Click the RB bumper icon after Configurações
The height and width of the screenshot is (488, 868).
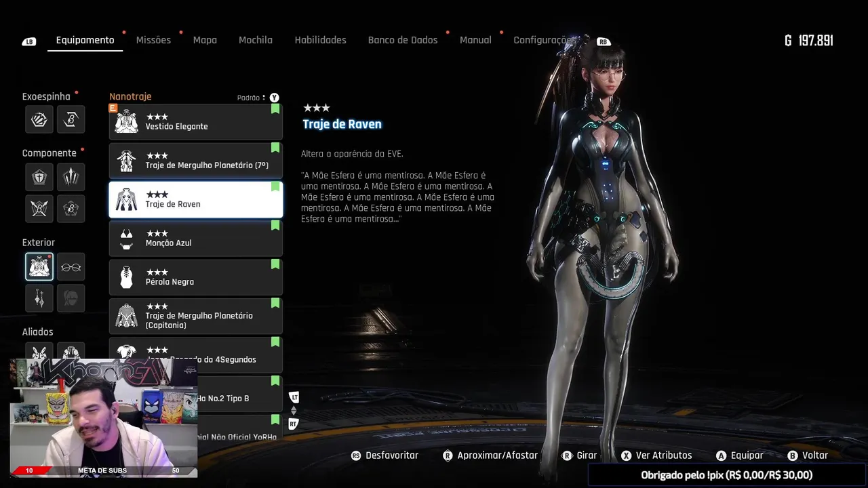click(603, 41)
